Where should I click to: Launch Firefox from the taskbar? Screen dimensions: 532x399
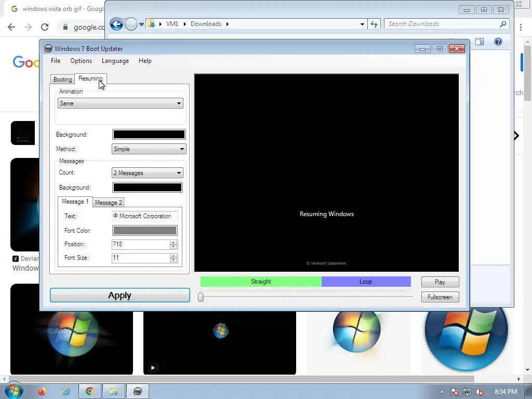(x=42, y=392)
